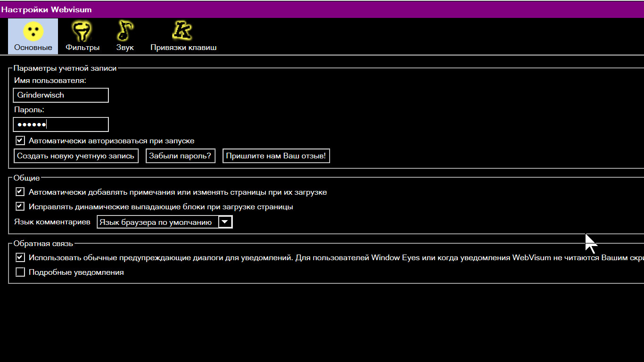Screen dimensions: 644x362
Task: Open the Фильтры funnel icon
Action: pos(82,31)
